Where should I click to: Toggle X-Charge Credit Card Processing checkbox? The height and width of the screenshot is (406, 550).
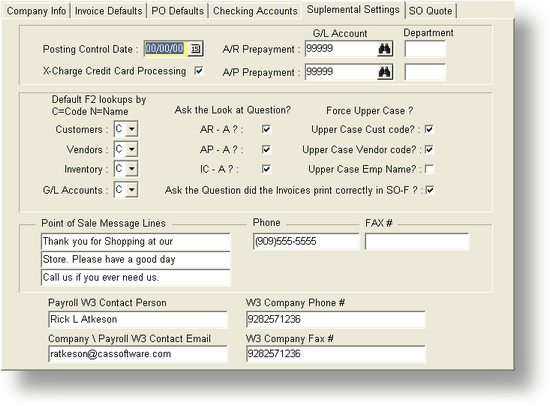click(199, 71)
